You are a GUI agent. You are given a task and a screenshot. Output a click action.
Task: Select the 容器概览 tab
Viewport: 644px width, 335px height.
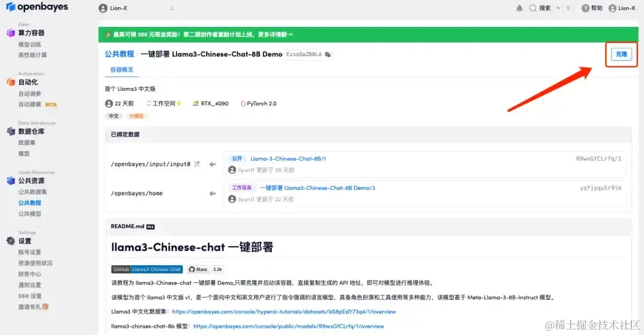coord(122,69)
